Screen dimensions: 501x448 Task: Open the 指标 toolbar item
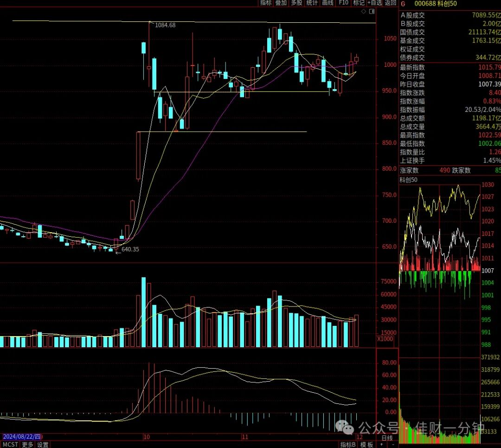(x=265, y=3)
